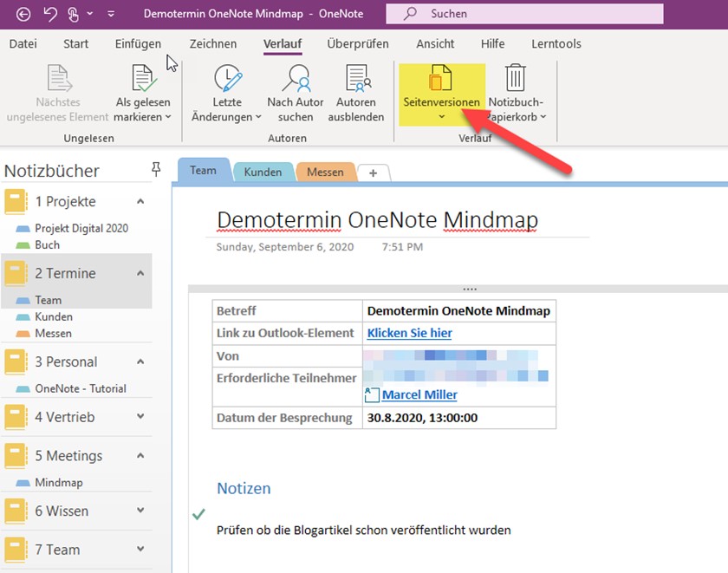Viewport: 728px width, 573px height.
Task: Toggle the green checkmark task tag
Action: 198,514
